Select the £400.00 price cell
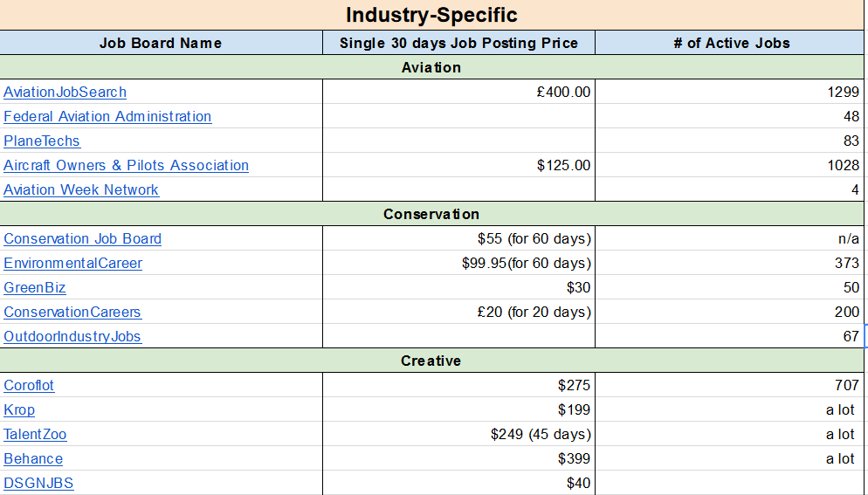The width and height of the screenshot is (868, 495). (459, 92)
